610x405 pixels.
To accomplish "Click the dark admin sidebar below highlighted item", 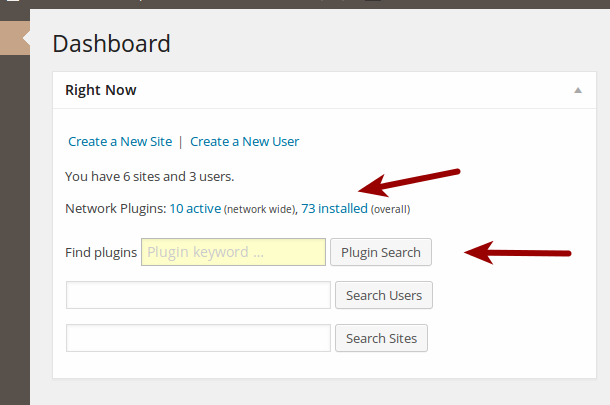I will [x=15, y=230].
